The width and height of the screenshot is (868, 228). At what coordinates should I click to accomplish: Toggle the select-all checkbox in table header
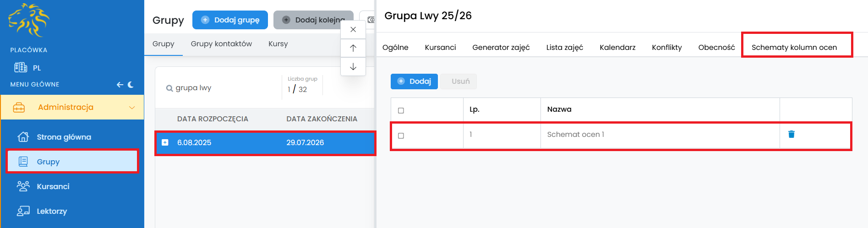[401, 110]
